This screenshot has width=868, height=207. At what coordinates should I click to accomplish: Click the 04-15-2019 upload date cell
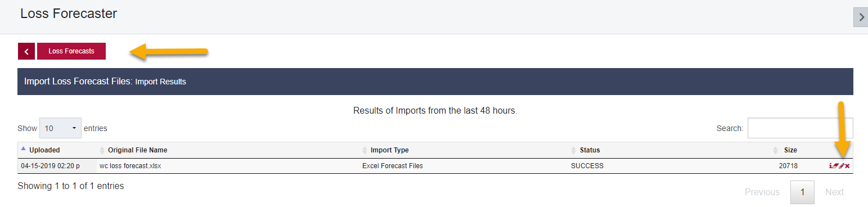click(50, 166)
